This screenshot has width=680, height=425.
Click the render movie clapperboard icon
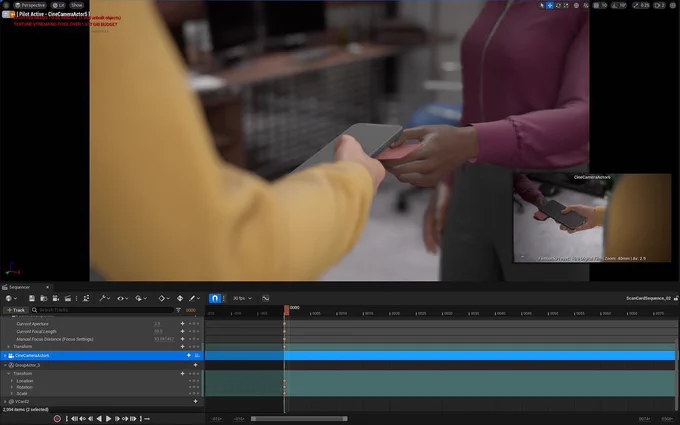coord(68,298)
